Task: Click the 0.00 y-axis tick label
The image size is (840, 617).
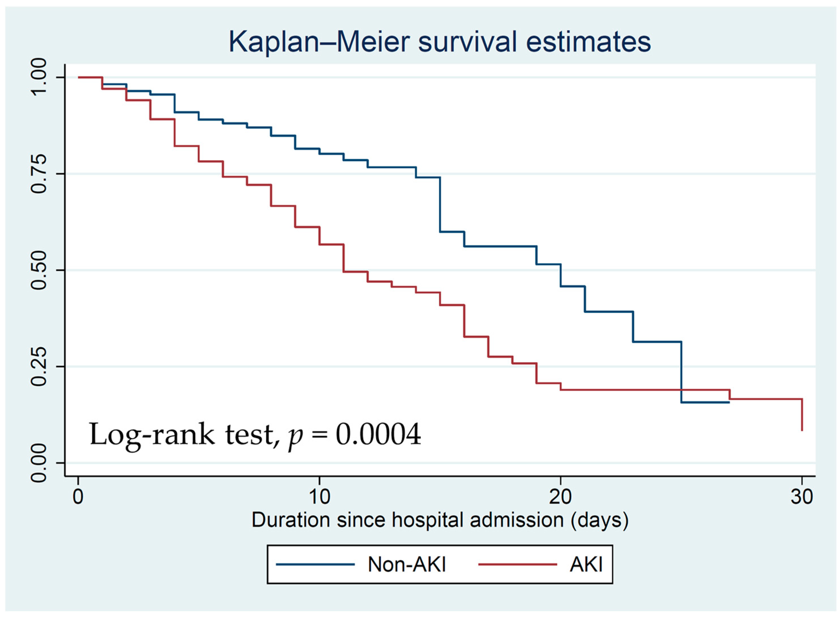Action: [x=40, y=463]
